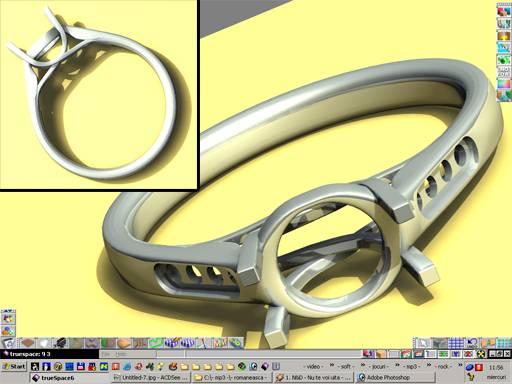
Task: Open the Help menu in trueSpace
Action: pos(121,354)
